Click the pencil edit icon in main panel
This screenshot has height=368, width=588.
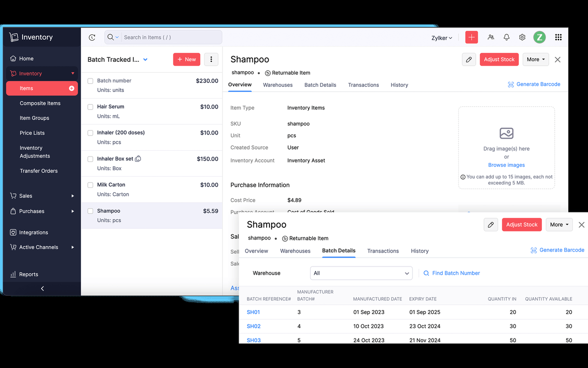[469, 59]
